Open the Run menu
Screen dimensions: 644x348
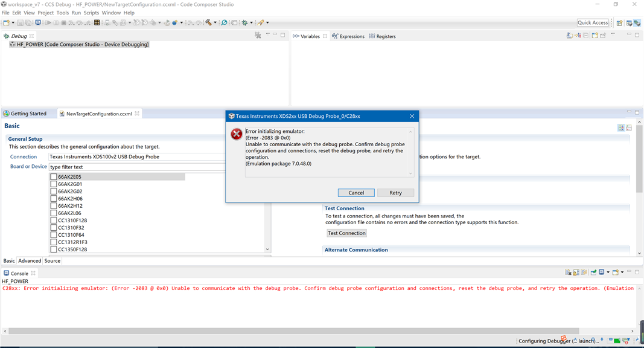click(x=76, y=13)
